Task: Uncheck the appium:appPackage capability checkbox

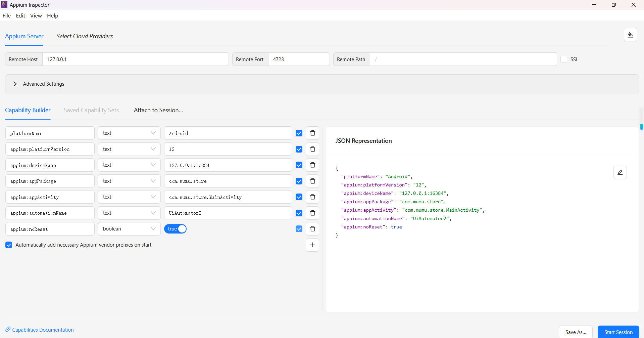Action: [x=299, y=181]
